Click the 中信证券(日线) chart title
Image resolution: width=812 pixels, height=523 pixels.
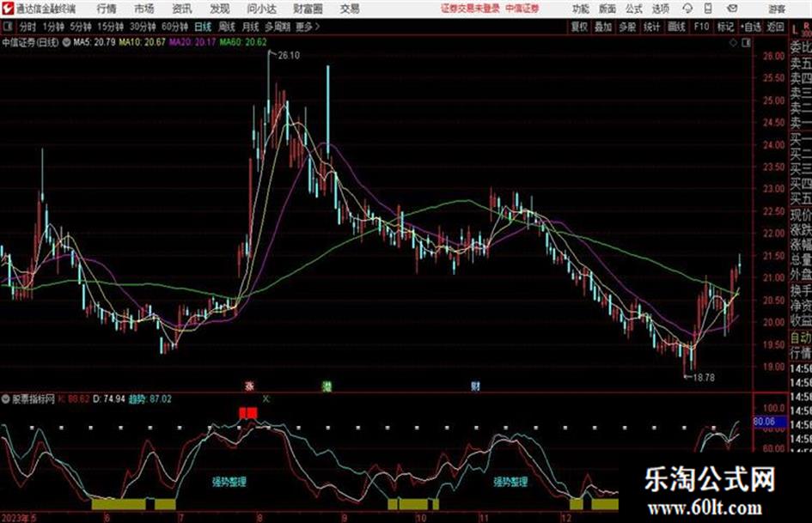31,42
